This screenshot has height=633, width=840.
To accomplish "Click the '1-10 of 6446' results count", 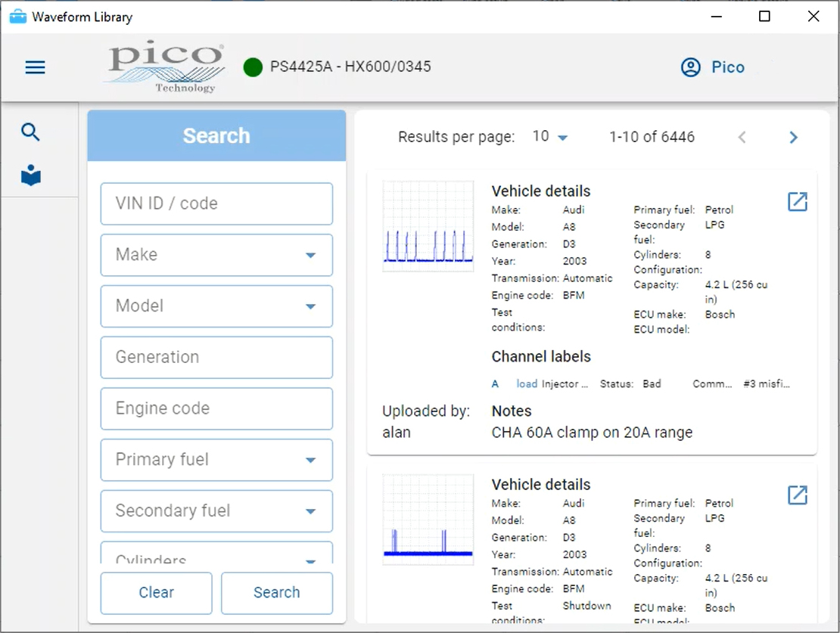I will (652, 137).
